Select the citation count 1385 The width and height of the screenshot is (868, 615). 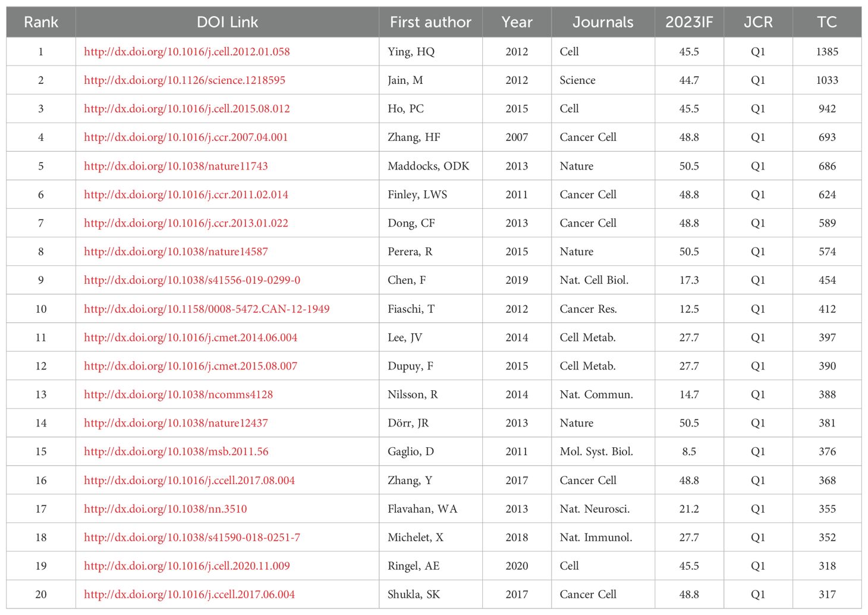point(827,52)
